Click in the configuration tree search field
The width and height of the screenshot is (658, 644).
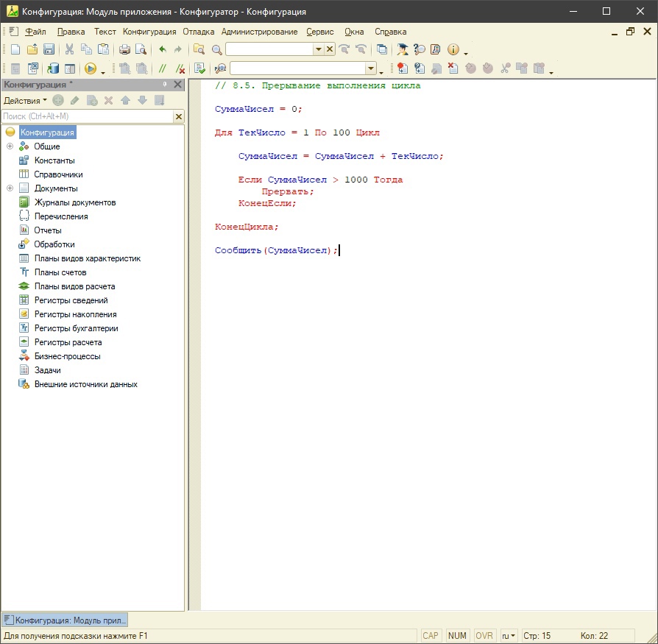tap(88, 116)
